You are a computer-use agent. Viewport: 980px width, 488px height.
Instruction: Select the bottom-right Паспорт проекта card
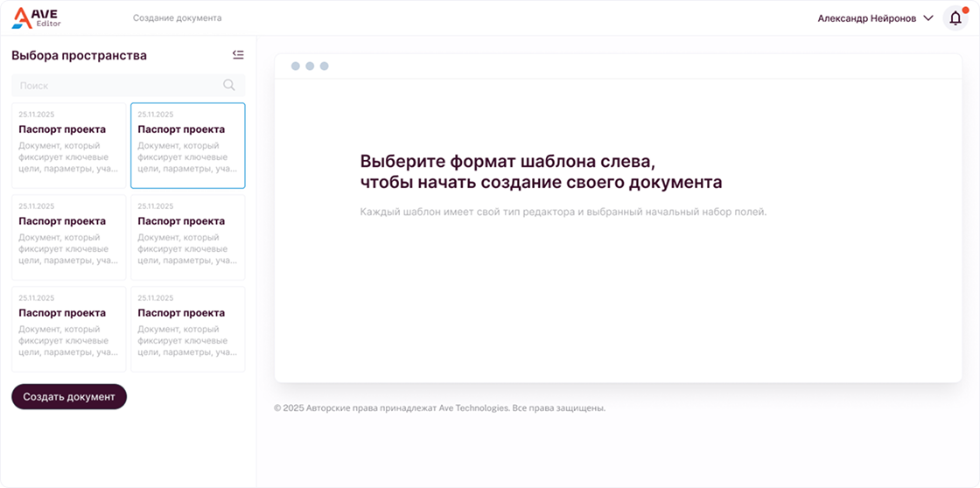(187, 329)
